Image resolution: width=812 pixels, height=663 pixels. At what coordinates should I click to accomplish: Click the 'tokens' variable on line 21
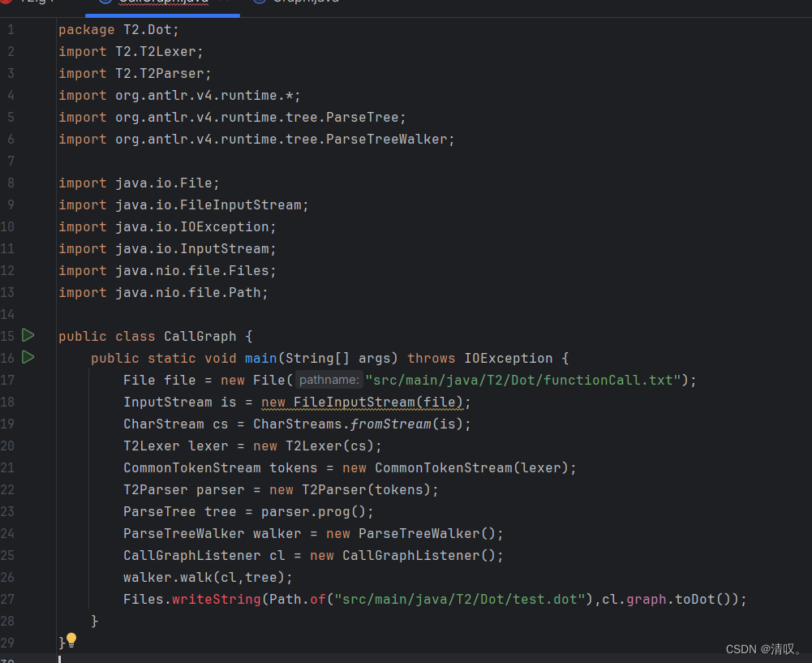click(x=293, y=467)
